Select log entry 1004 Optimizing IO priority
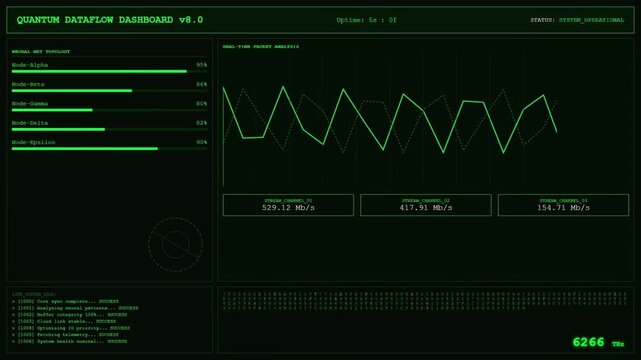This screenshot has height=360, width=641. pos(71,328)
